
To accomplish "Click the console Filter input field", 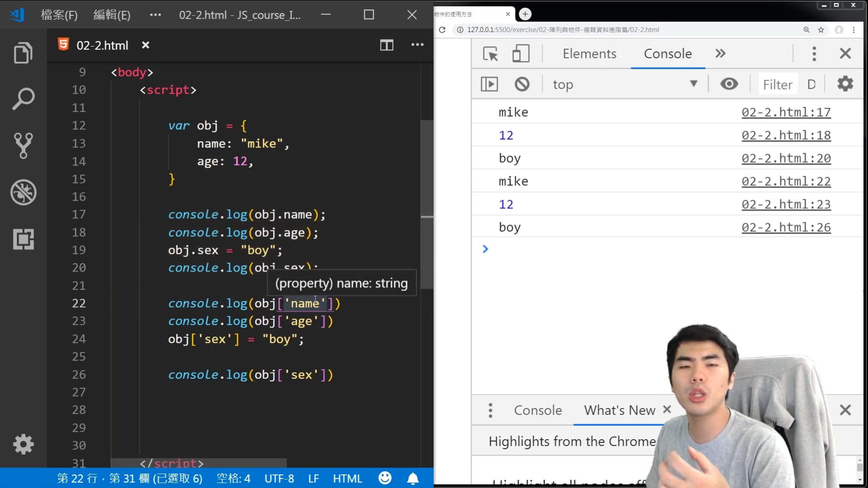I will point(777,84).
